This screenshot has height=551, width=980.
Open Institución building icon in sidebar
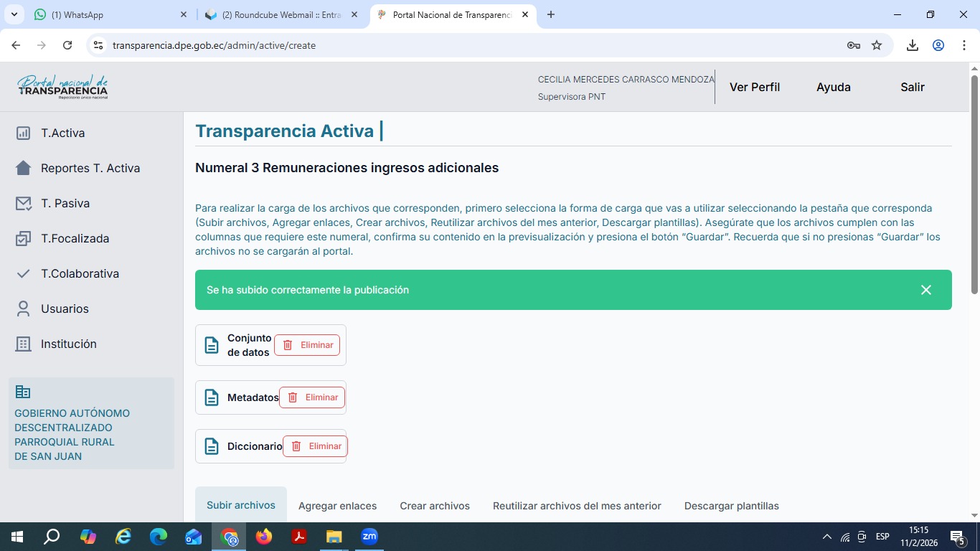click(x=23, y=344)
